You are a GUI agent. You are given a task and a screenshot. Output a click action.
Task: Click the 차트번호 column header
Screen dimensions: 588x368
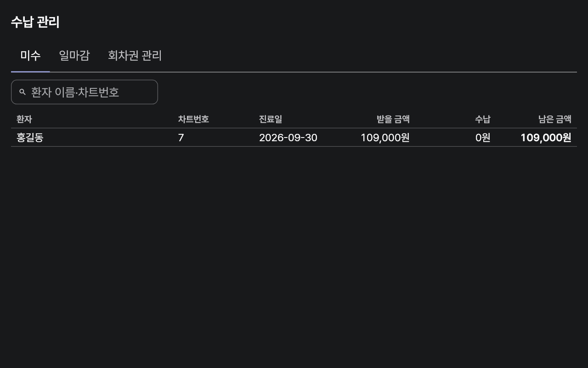point(193,119)
